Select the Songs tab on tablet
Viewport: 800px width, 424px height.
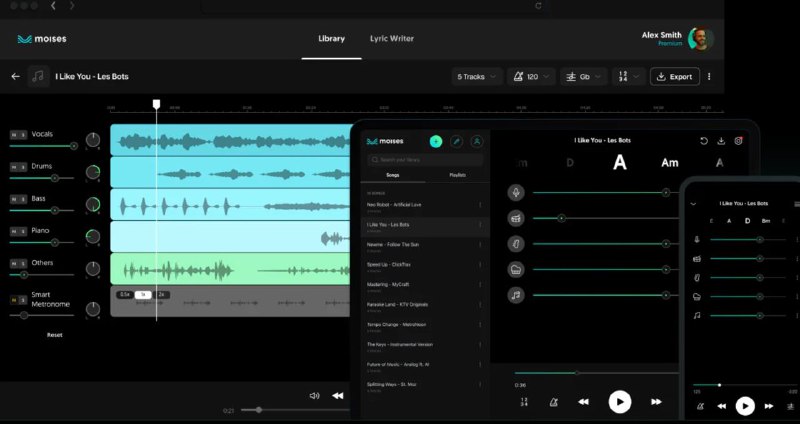click(x=393, y=175)
